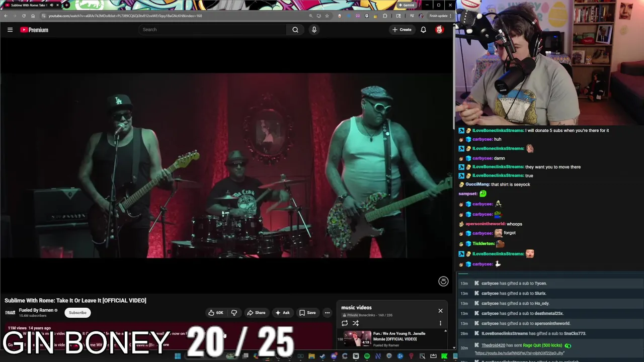Viewport: 644px width, 362px height.
Task: Dislike the video with thumbs down
Action: click(x=234, y=313)
